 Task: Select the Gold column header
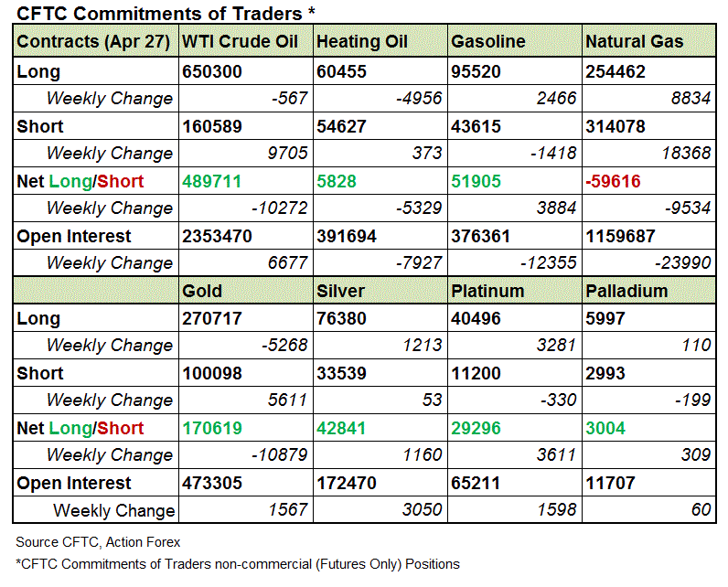(203, 291)
